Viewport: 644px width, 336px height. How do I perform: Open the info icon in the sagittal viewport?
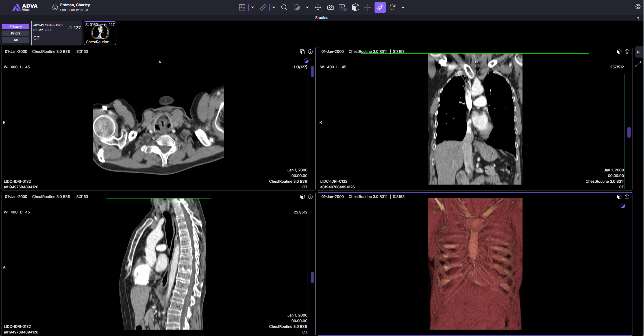pos(310,197)
